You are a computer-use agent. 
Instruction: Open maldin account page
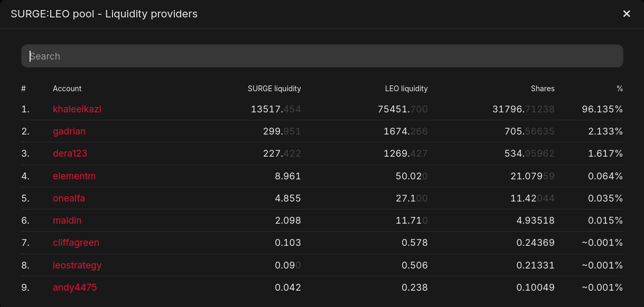tap(67, 220)
